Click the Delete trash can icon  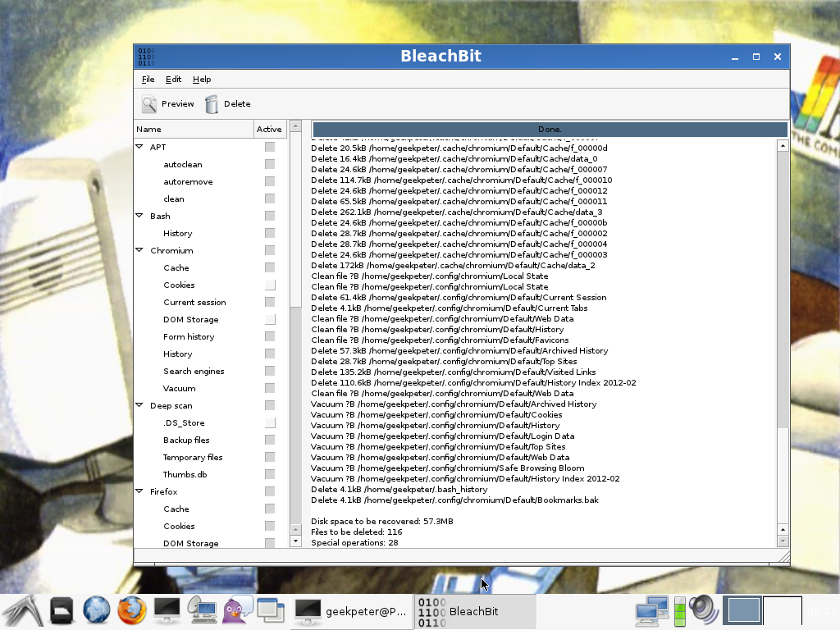coord(212,104)
